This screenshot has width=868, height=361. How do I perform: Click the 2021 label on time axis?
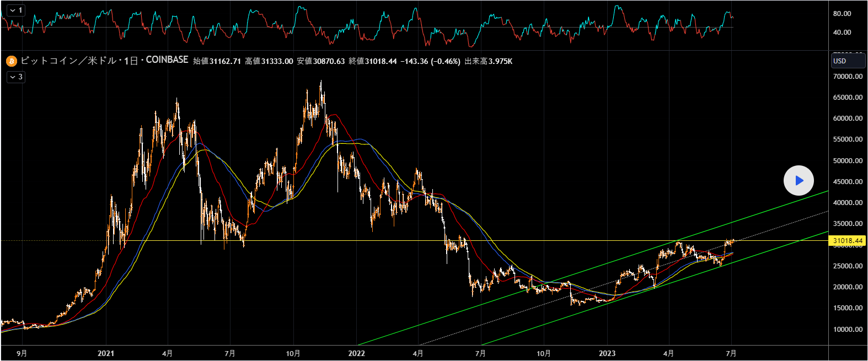(x=105, y=353)
